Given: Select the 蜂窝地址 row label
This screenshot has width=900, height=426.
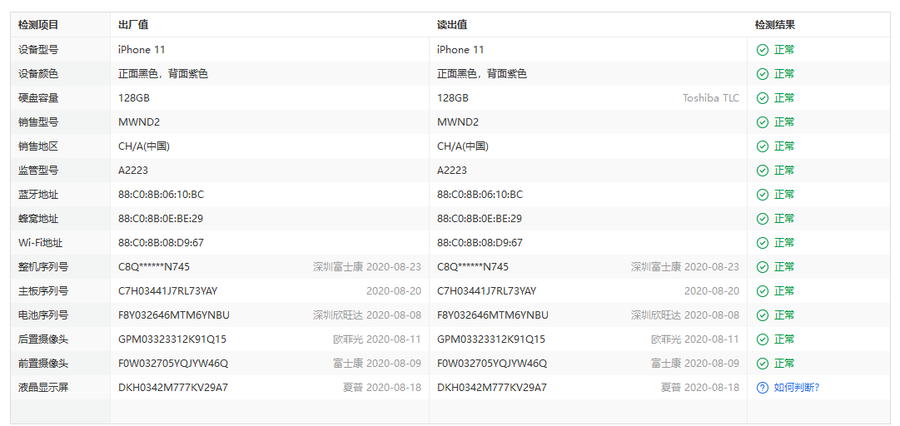Looking at the screenshot, I should (x=38, y=219).
